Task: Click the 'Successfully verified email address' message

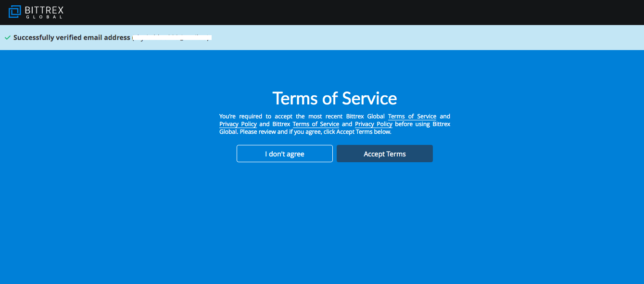Action: pyautogui.click(x=72, y=38)
